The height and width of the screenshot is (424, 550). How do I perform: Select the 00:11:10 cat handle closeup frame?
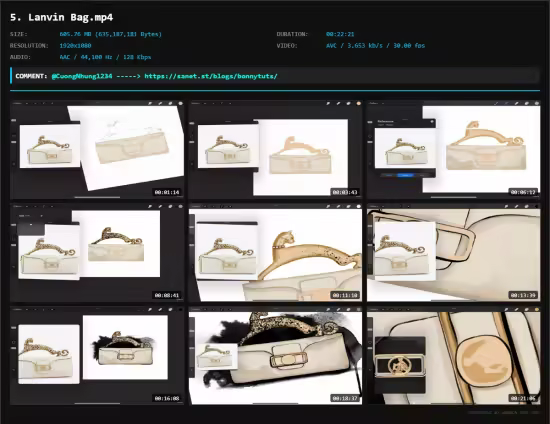275,253
